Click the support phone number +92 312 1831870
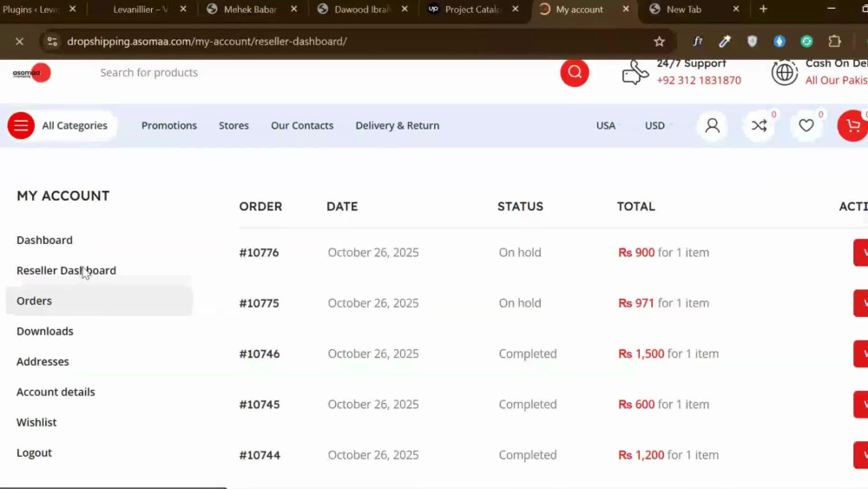868x489 pixels. tap(699, 81)
